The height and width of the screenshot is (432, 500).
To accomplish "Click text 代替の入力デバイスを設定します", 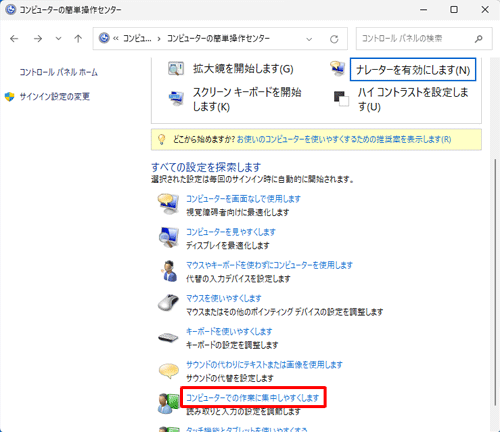I will pyautogui.click(x=238, y=279).
